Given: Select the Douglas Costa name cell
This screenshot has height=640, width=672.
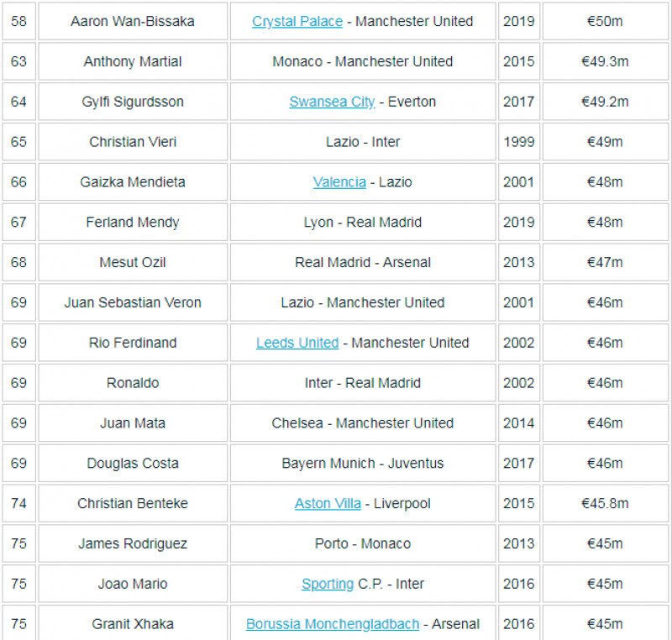Looking at the screenshot, I should [133, 464].
